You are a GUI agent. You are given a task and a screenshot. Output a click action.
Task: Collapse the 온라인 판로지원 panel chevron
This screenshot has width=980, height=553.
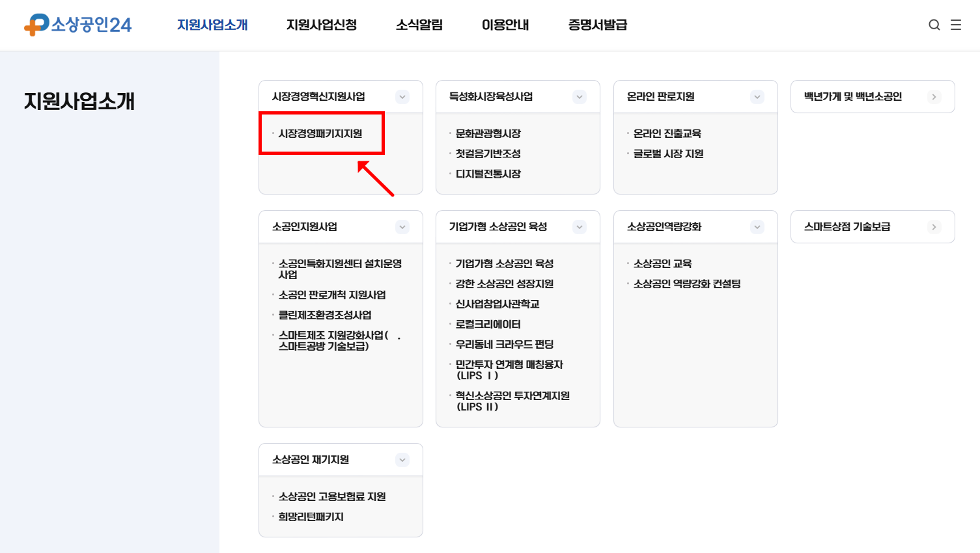[757, 96]
